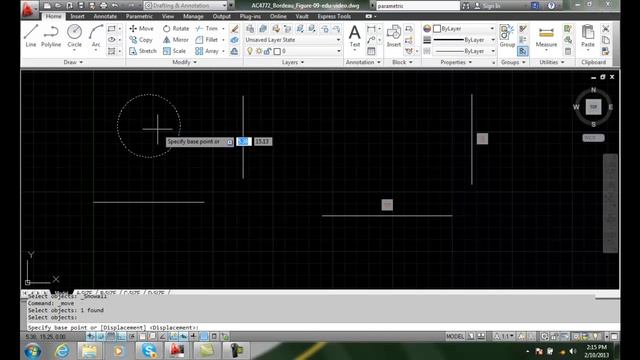
Task: Activate the Fillet command
Action: point(207,40)
